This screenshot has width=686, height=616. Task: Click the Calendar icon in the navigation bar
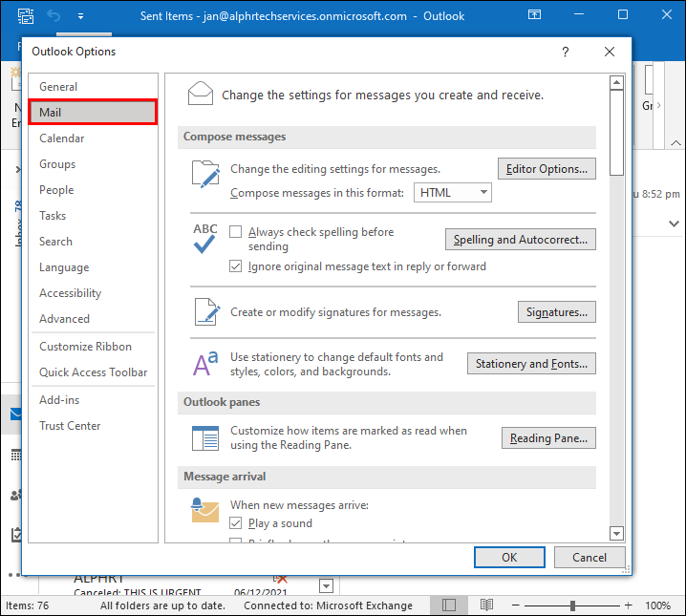click(x=15, y=456)
